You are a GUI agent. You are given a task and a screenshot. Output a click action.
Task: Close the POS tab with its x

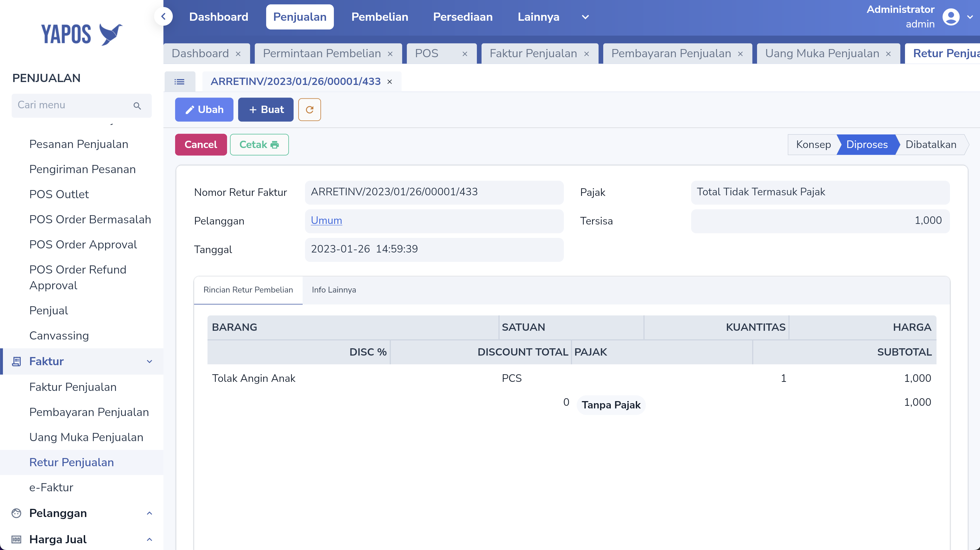point(465,54)
